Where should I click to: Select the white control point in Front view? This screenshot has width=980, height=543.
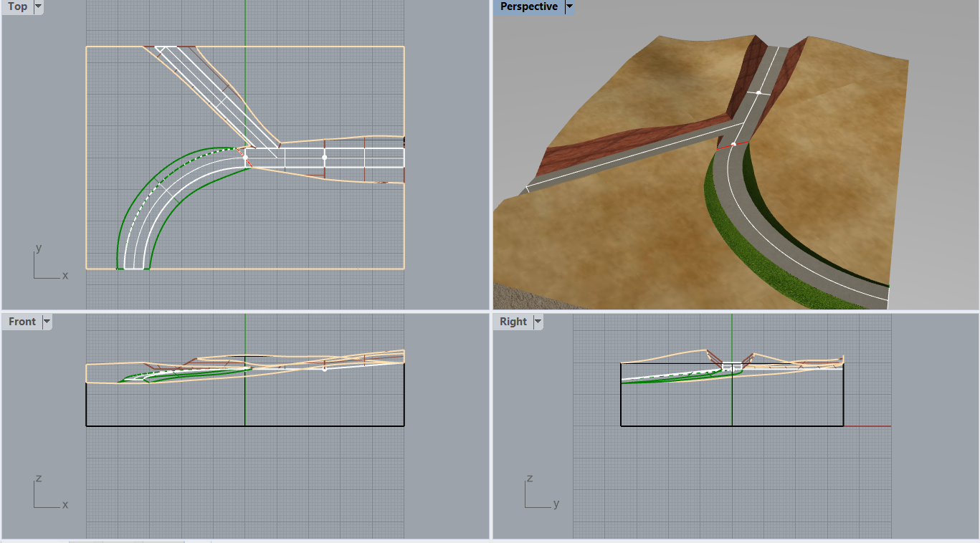[x=325, y=370]
